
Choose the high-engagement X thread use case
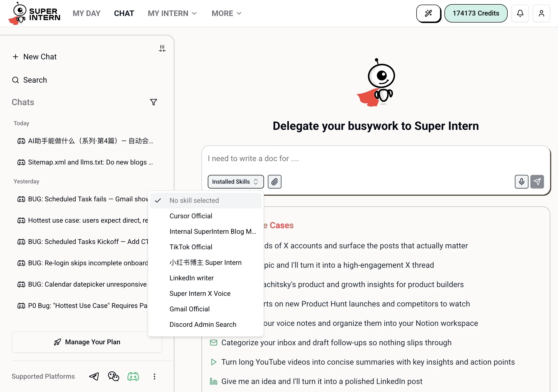pos(349,265)
